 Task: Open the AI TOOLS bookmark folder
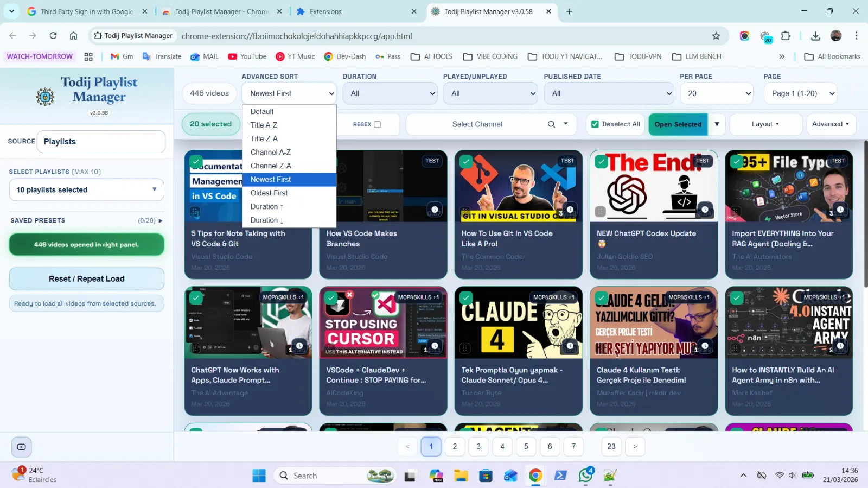point(431,56)
